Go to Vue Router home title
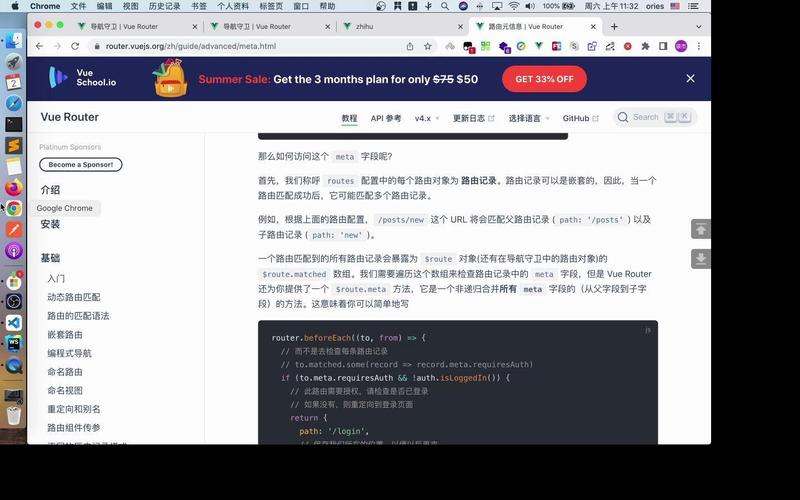Image resolution: width=800 pixels, height=500 pixels. (70, 117)
